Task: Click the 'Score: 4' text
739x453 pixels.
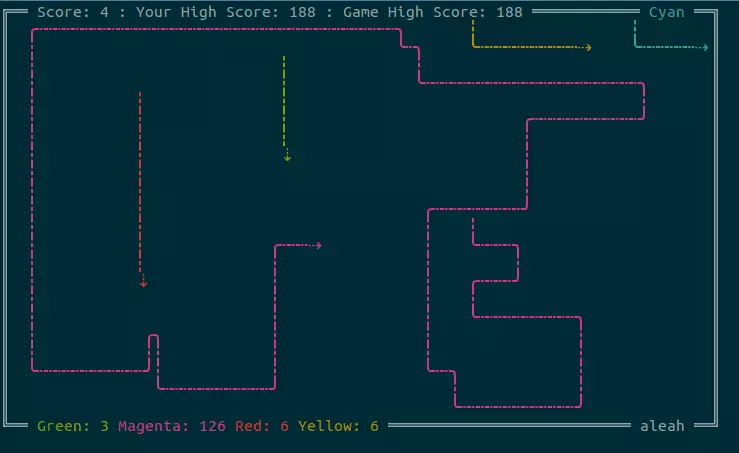Action: pyautogui.click(x=73, y=12)
